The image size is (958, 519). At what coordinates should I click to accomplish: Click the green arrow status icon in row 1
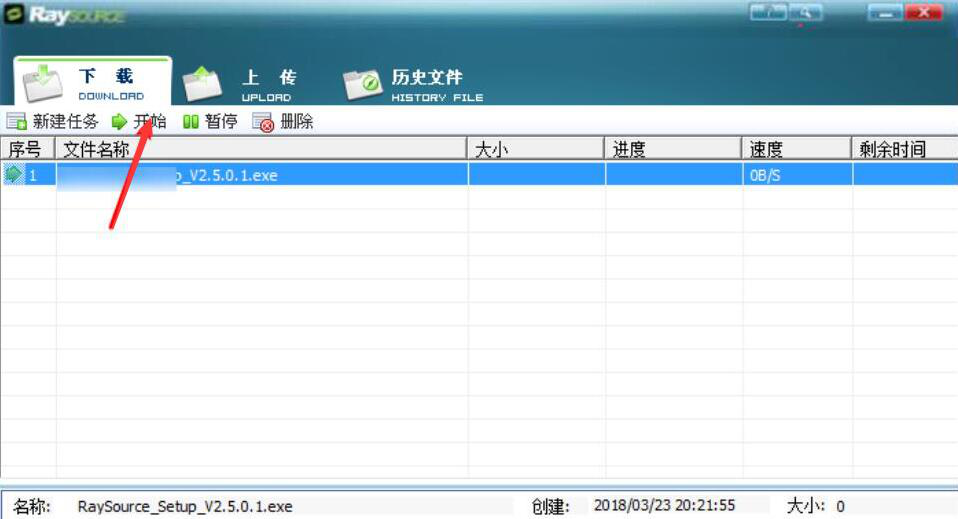pyautogui.click(x=13, y=174)
